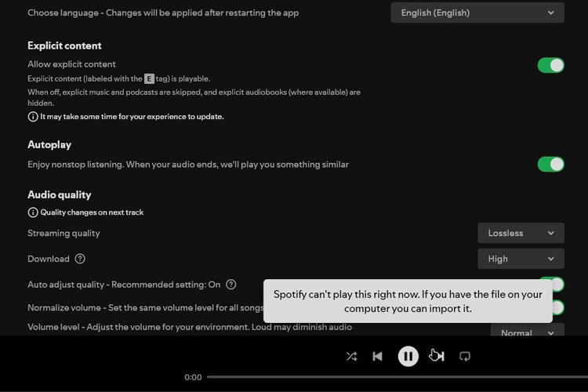Go to the previous track
Image resolution: width=588 pixels, height=392 pixels.
point(377,356)
